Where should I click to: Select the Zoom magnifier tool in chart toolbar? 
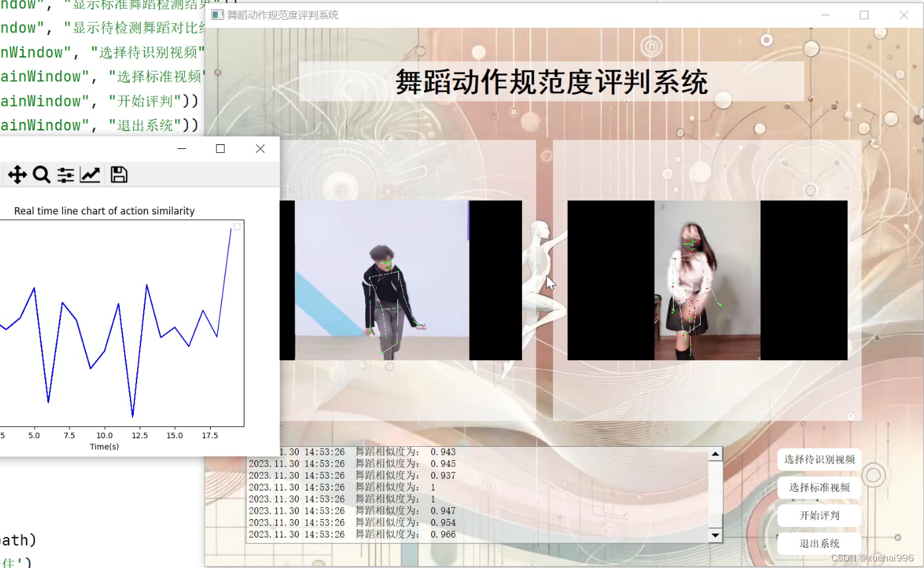pyautogui.click(x=42, y=175)
